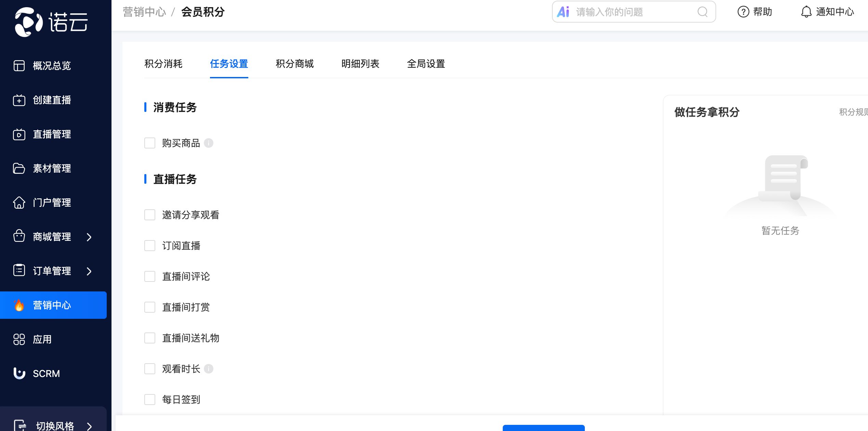Open the 全局设置 tab
Screen dimensions: 868x431
[426, 64]
